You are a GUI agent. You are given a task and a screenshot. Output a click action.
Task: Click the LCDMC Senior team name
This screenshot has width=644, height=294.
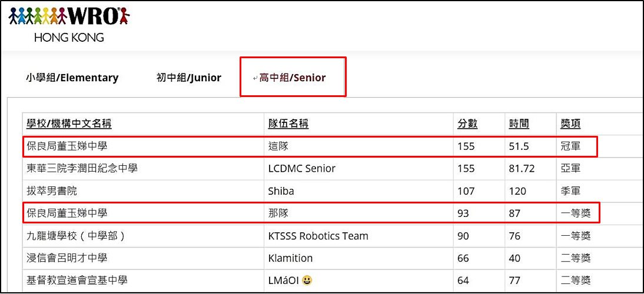tap(301, 168)
